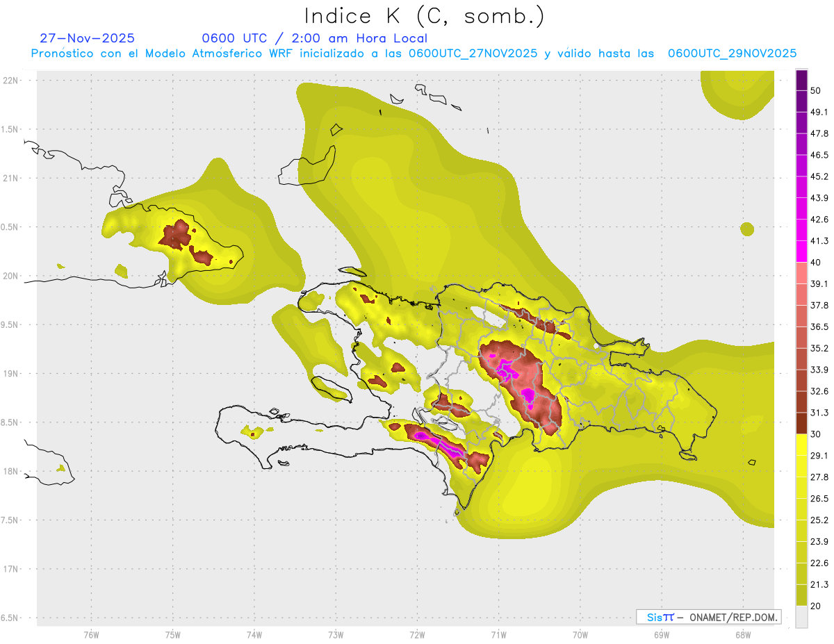The image size is (834, 644).
Task: Pick the magenta colorbar swatch between 40 and 41.3
Action: (802, 251)
